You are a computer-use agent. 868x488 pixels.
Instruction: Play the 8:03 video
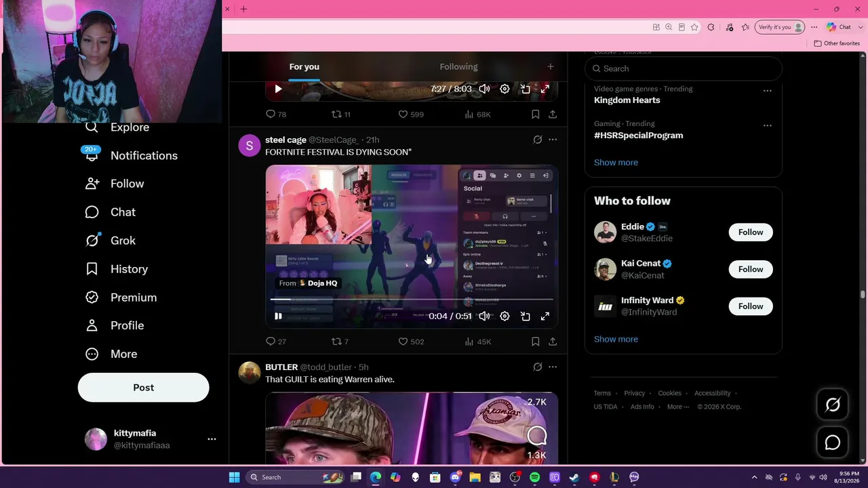pos(278,89)
